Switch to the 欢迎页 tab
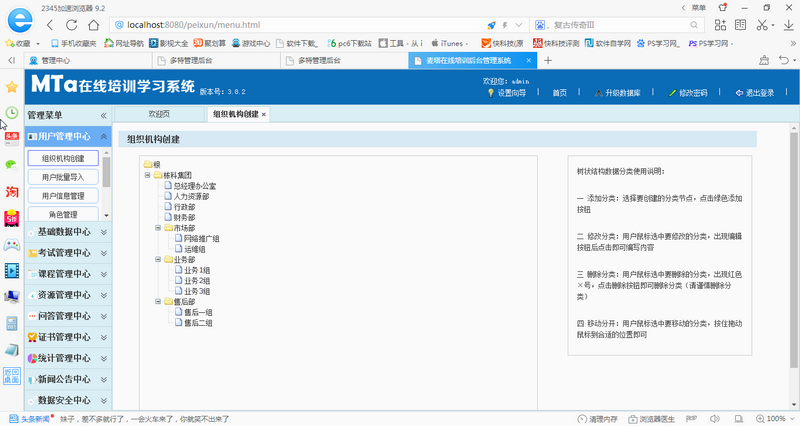The image size is (800, 426). (x=159, y=115)
